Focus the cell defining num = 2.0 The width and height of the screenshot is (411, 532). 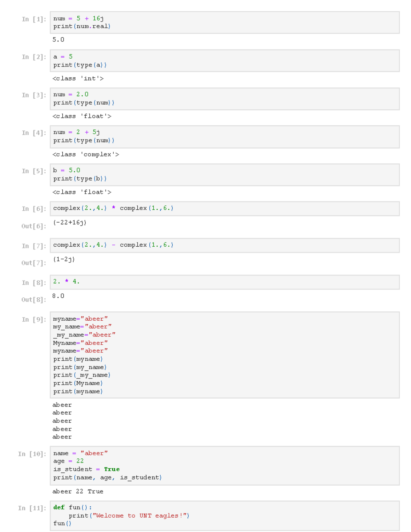pyautogui.click(x=224, y=99)
